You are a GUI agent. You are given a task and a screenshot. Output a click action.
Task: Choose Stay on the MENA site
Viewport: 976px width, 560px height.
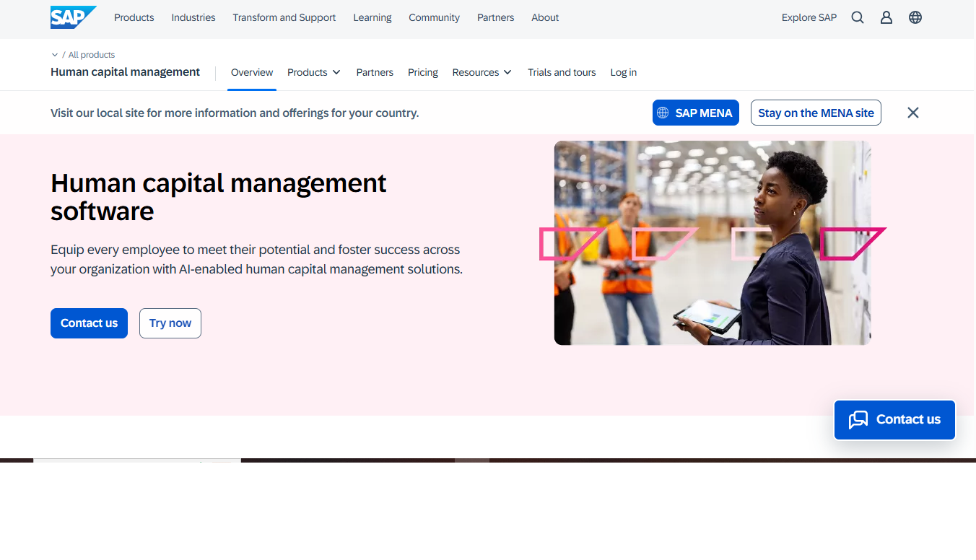815,113
